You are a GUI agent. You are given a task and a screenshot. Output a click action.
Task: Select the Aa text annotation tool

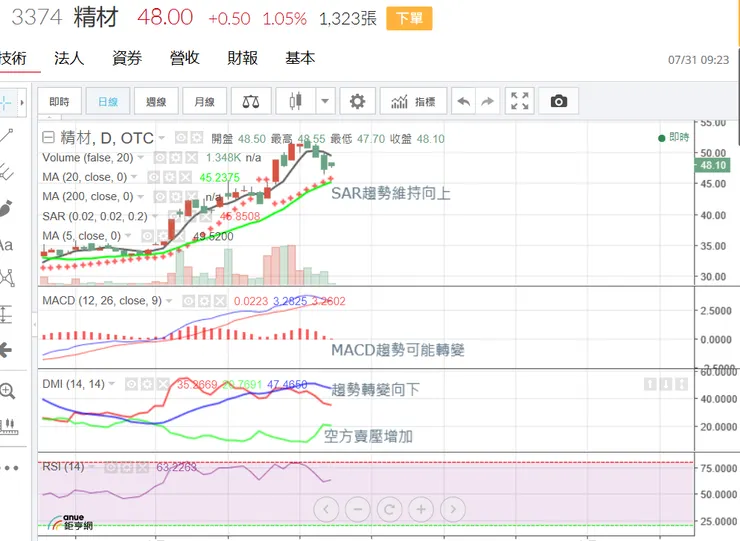6,245
